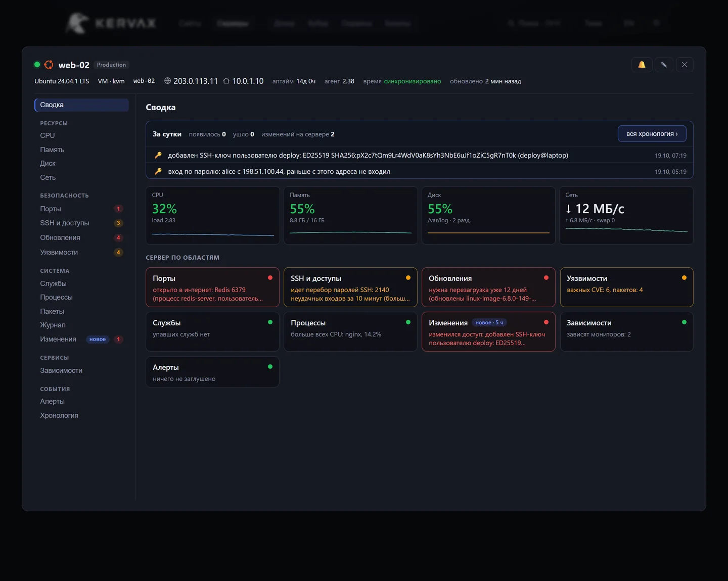
Task: Click the pencil edit icon in header
Action: click(x=664, y=65)
